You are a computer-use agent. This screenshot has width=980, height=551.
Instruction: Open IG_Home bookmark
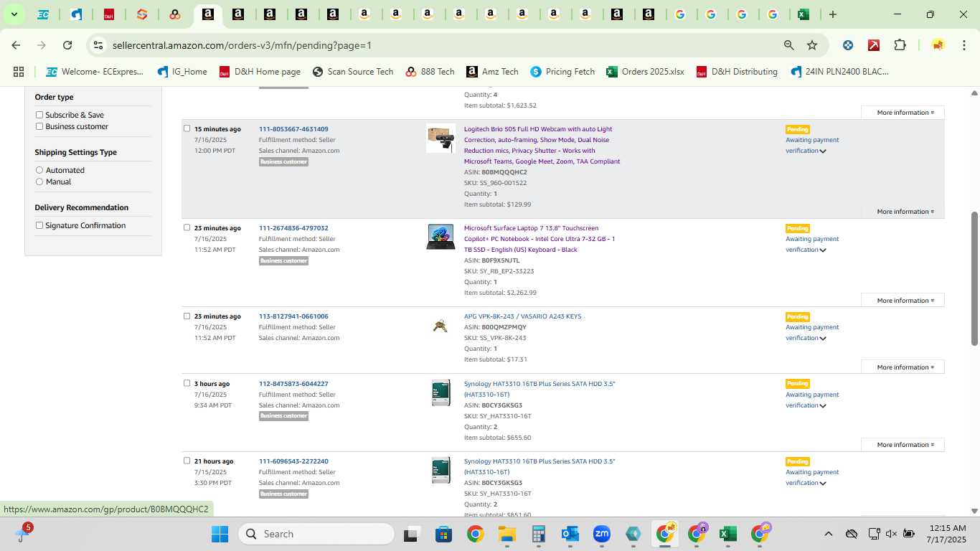click(182, 72)
